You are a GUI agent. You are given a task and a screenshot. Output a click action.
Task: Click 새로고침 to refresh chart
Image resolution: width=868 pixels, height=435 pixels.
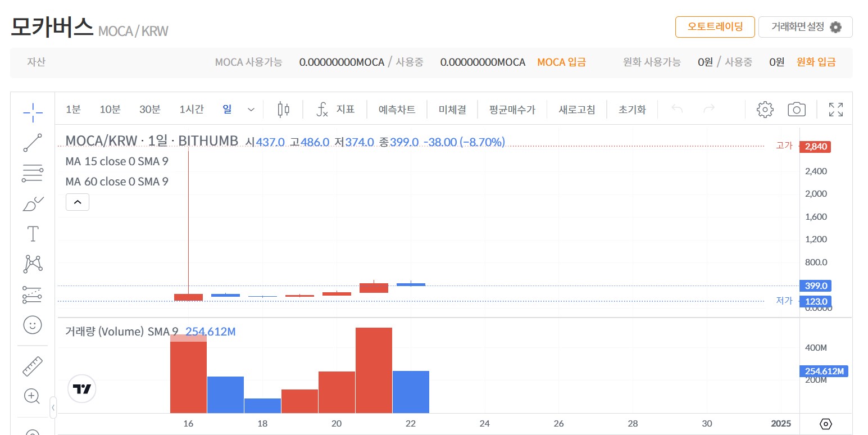577,110
